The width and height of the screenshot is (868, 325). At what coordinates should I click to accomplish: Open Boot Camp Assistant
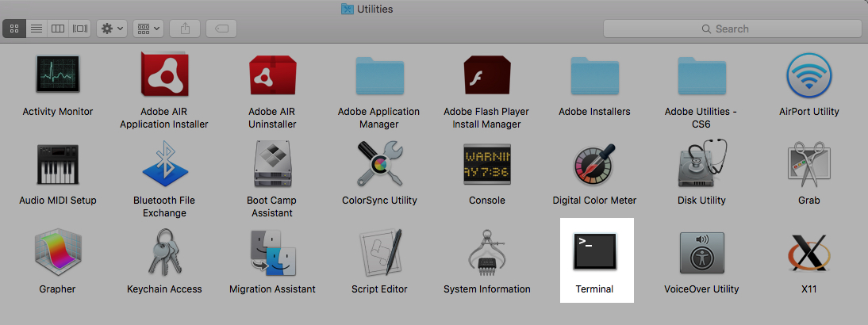pos(272,165)
